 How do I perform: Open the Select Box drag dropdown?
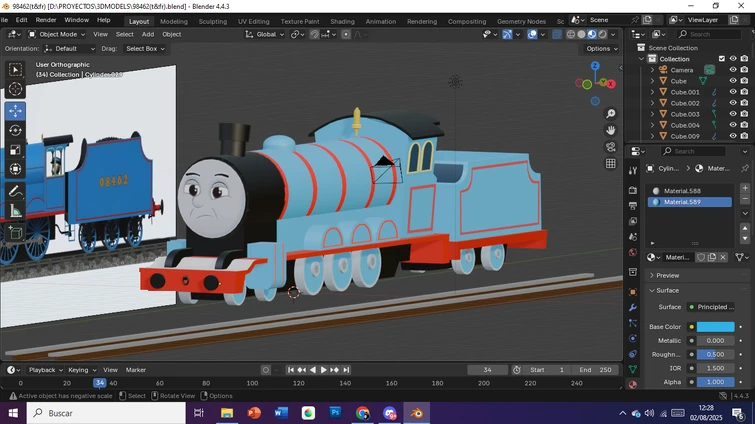(145, 49)
